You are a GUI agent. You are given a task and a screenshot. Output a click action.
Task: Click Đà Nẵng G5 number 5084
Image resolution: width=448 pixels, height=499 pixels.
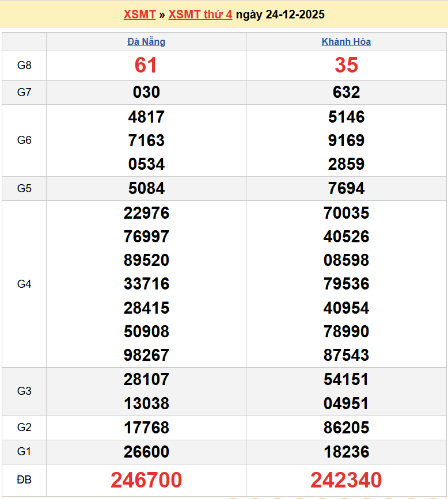(x=146, y=188)
